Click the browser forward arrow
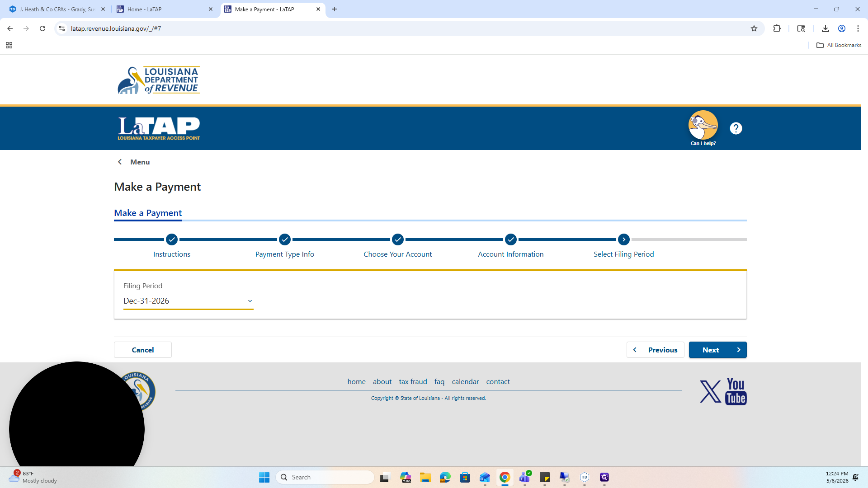Image resolution: width=868 pixels, height=488 pixels. click(26, 28)
